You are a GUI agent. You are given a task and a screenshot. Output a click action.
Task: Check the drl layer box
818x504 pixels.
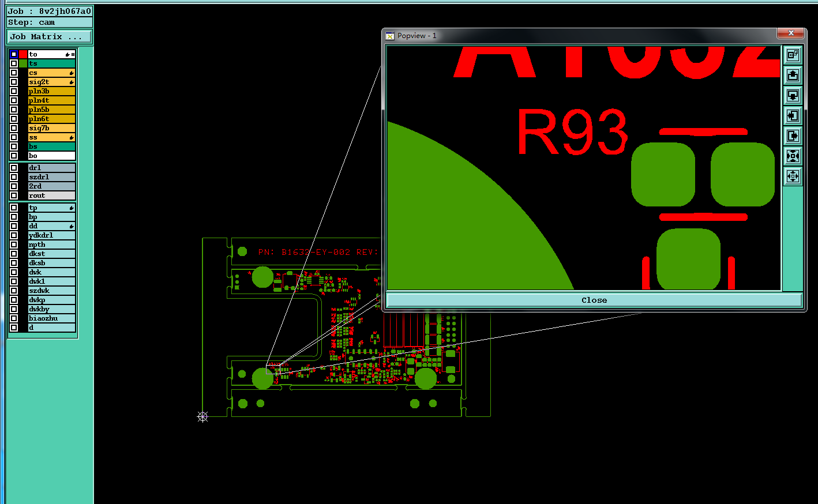coord(14,168)
